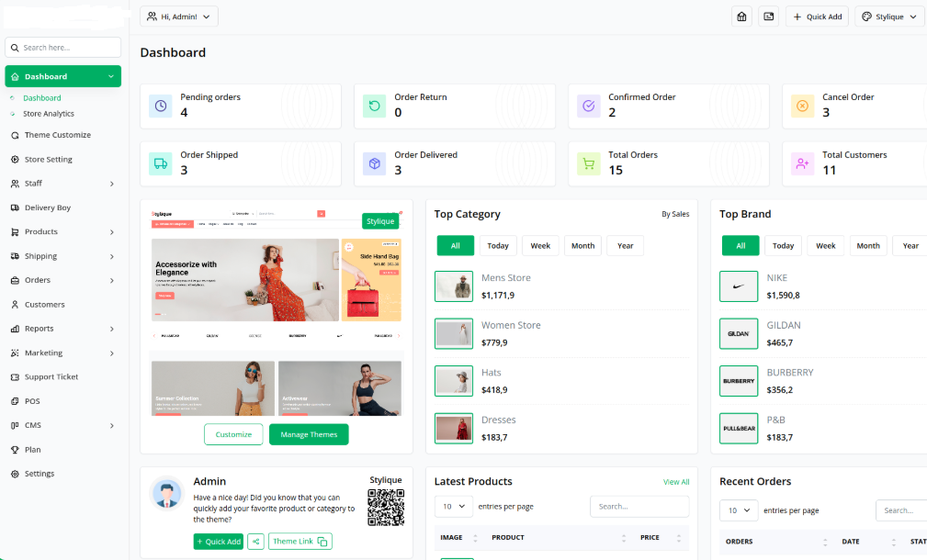
Task: Click the Order Shipped truck icon
Action: (x=161, y=163)
